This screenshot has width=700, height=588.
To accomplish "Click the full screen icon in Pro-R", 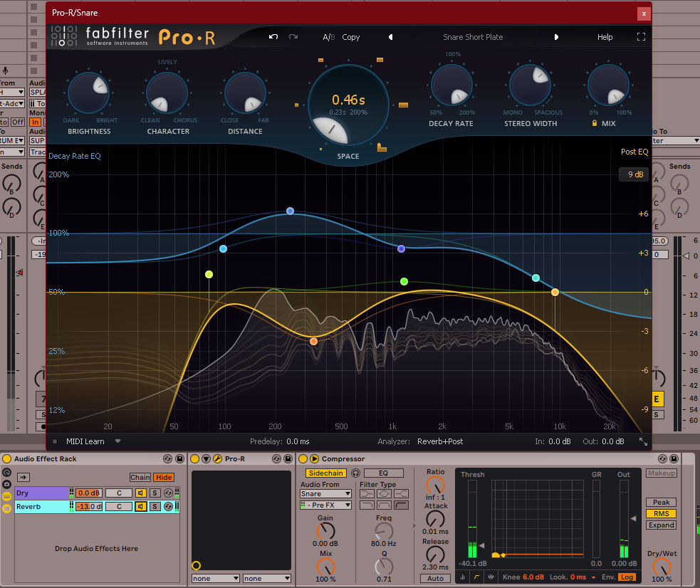I will pyautogui.click(x=640, y=37).
